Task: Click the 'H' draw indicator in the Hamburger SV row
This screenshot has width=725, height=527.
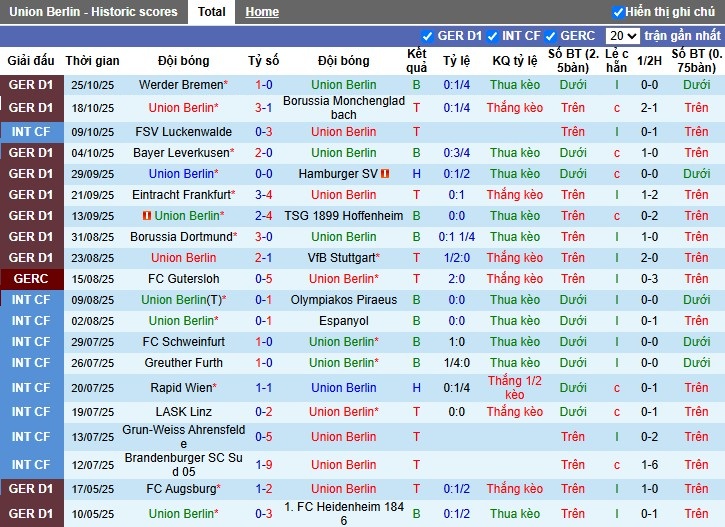Action: [417, 174]
